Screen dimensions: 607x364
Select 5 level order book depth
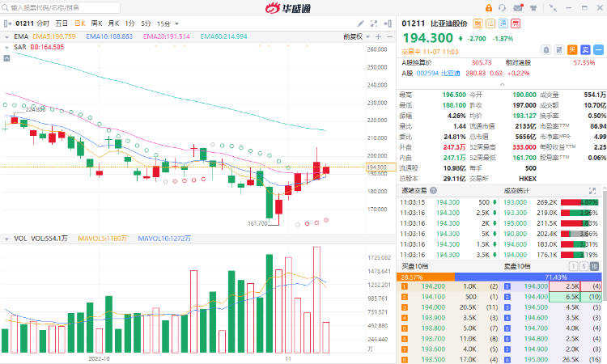(x=584, y=266)
